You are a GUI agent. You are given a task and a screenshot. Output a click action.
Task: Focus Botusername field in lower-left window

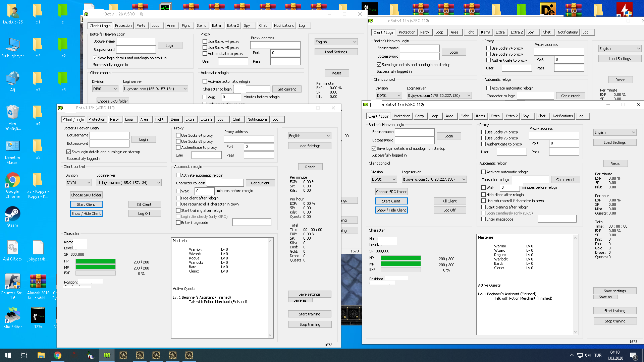(x=109, y=135)
